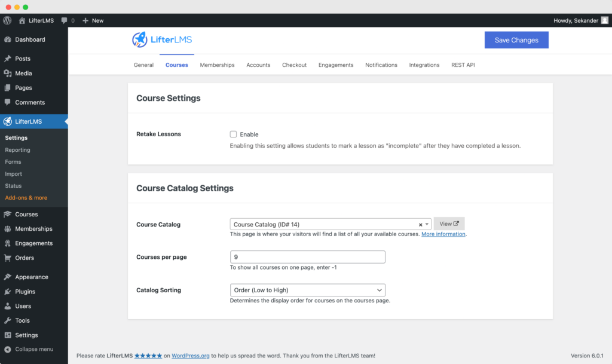Clear the selected Course Catalog with the x
612x364 pixels.
420,223
